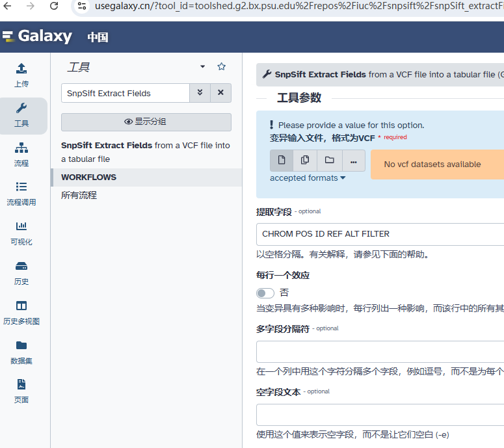Open the 工具 panel dropdown caret
Viewport: 504px width, 448px height.
pyautogui.click(x=202, y=66)
